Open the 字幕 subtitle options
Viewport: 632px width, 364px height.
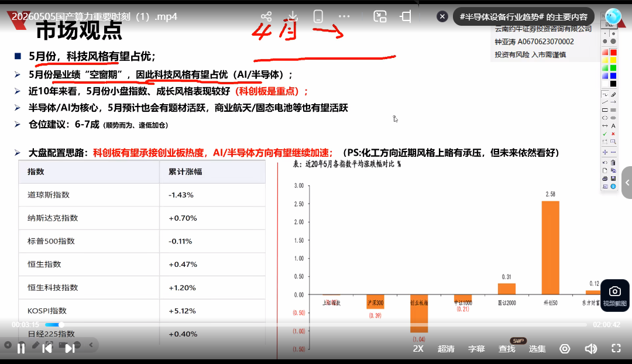point(476,349)
